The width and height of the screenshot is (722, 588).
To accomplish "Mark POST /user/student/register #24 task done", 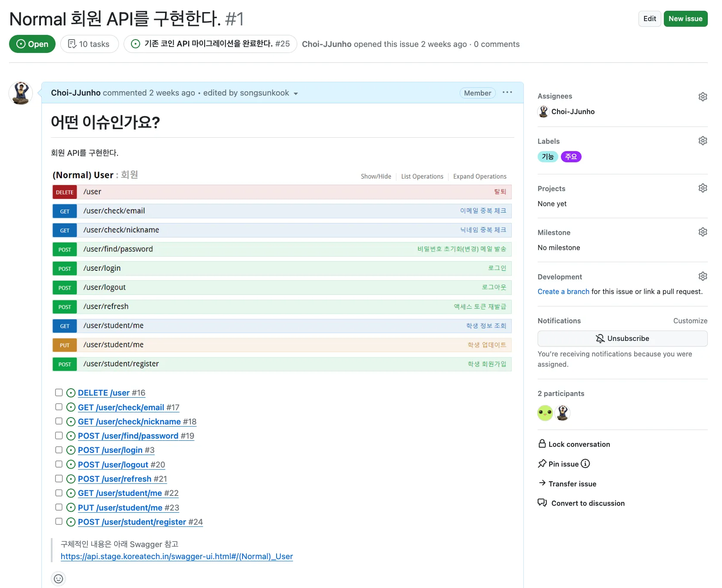I will (x=59, y=521).
